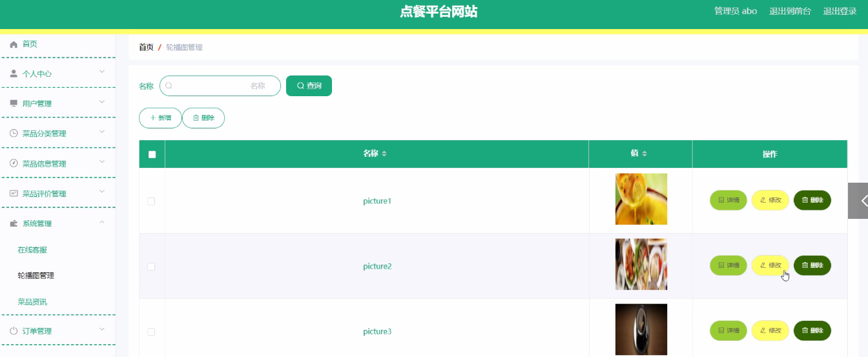Viewport: 868px width, 357px height.
Task: Click the 个人中心 person icon
Action: tap(14, 74)
